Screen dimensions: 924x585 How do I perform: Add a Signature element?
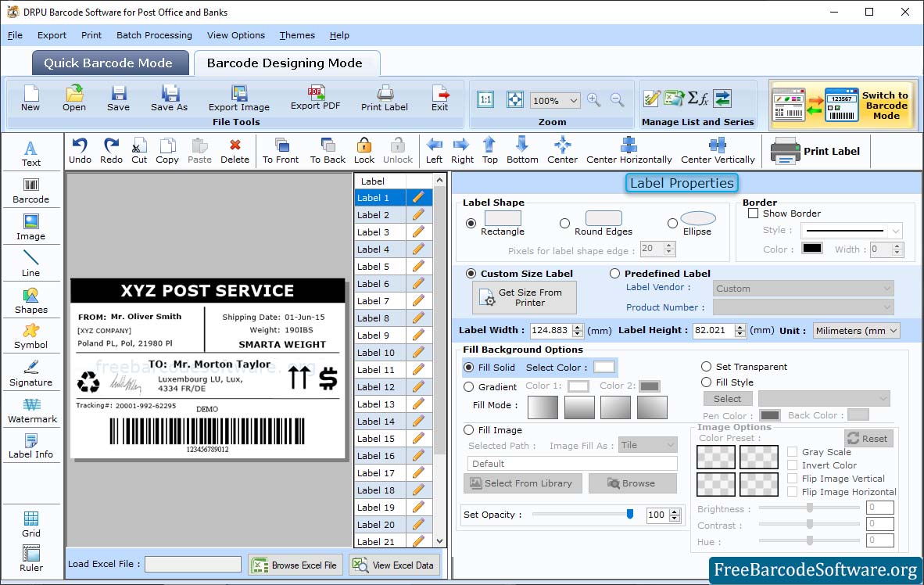tap(30, 373)
